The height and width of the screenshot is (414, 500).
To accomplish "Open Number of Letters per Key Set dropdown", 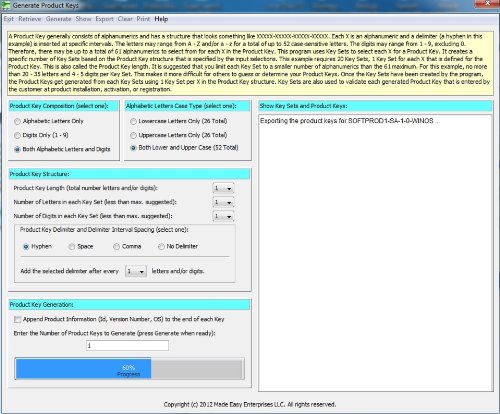I will pyautogui.click(x=223, y=202).
